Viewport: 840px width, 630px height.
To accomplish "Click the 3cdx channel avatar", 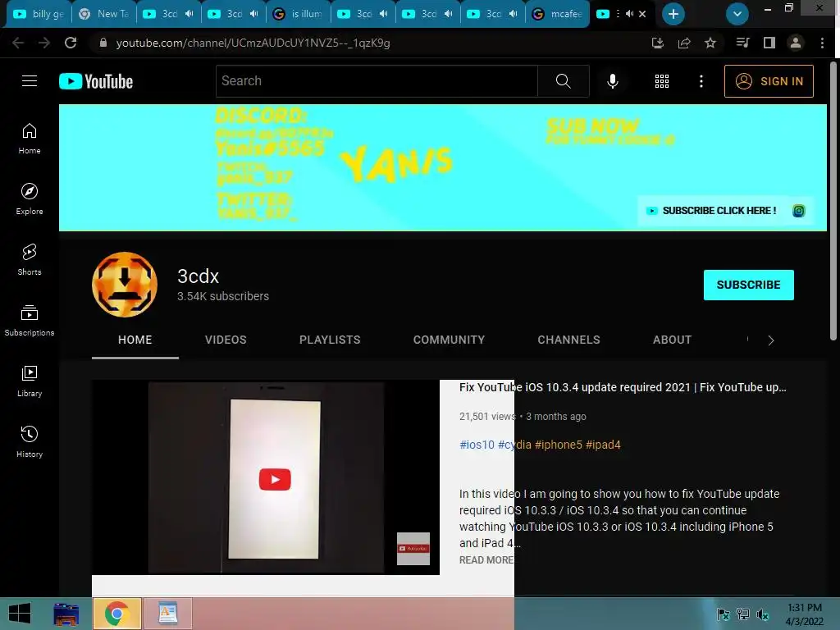I will (x=125, y=285).
